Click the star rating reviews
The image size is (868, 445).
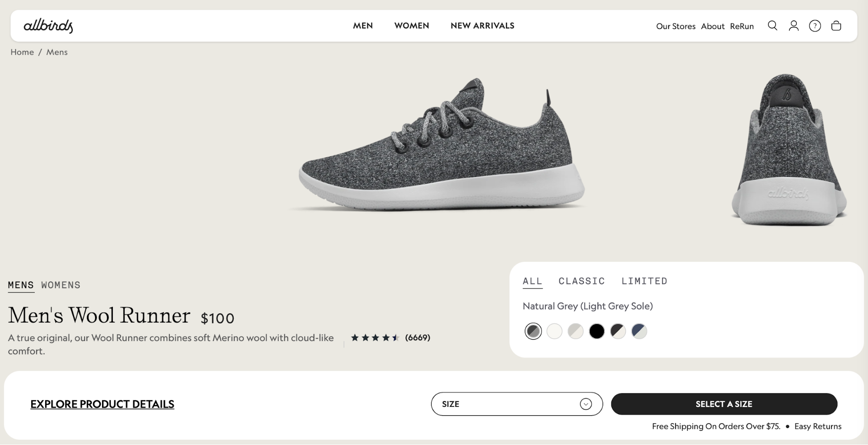click(390, 338)
